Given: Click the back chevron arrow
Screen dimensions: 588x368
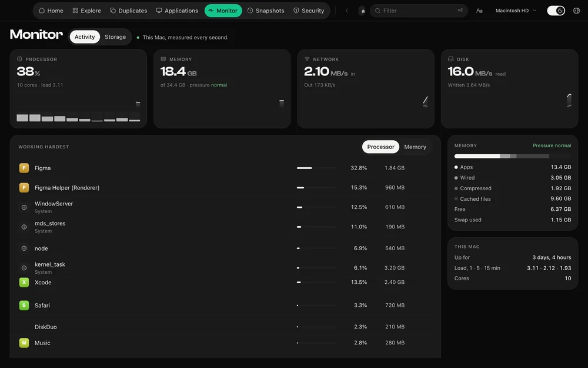Looking at the screenshot, I should tap(347, 11).
